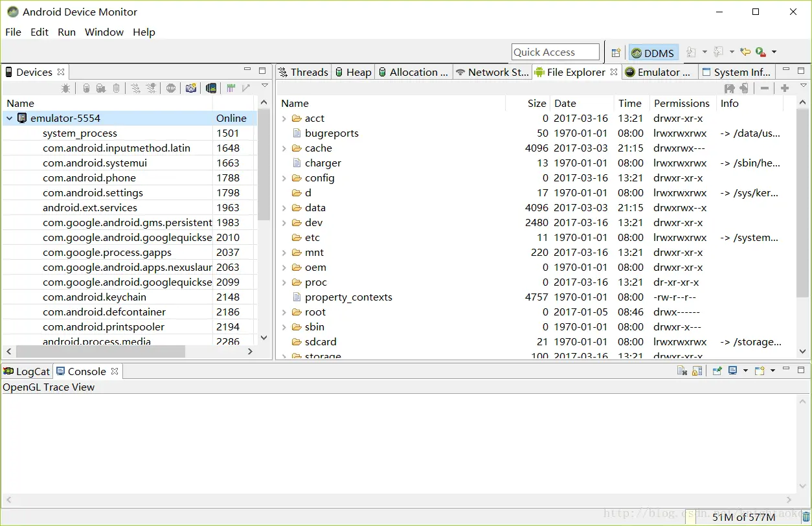Open the Run menu
Screen dimensions: 812x526
67,32
